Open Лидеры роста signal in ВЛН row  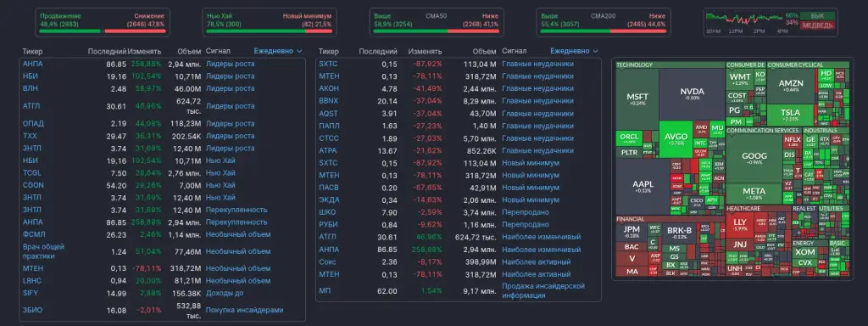tap(231, 88)
